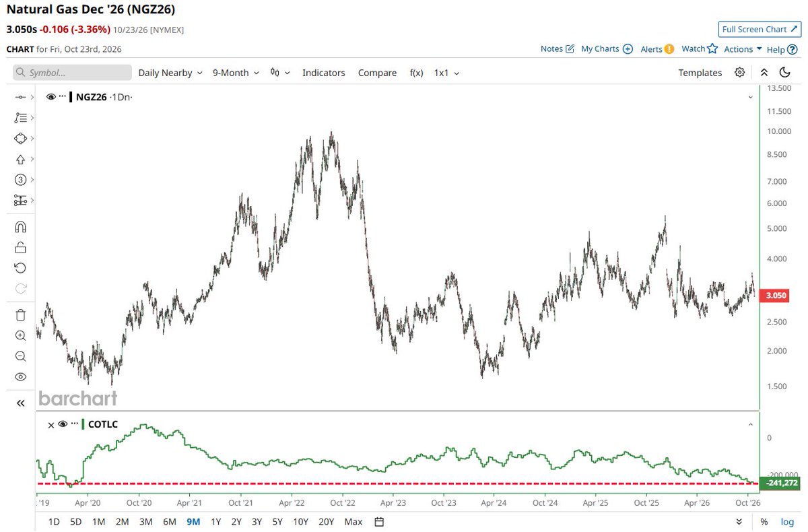Remove the COTLC indicator pane

[50, 424]
